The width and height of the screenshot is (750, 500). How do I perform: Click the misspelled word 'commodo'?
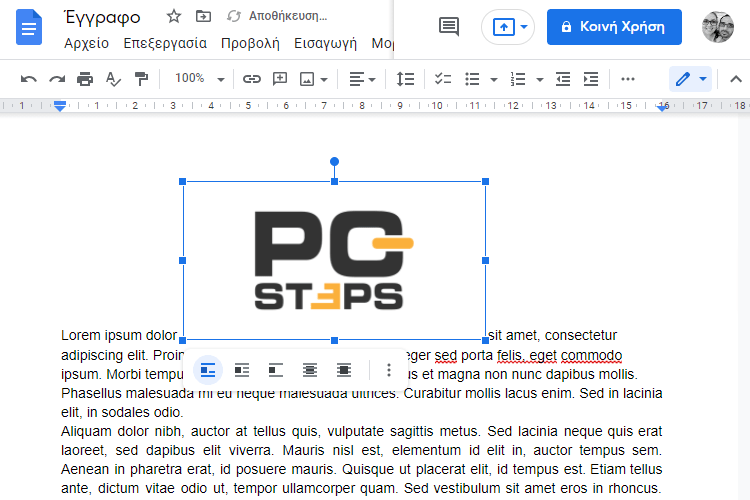tap(591, 355)
